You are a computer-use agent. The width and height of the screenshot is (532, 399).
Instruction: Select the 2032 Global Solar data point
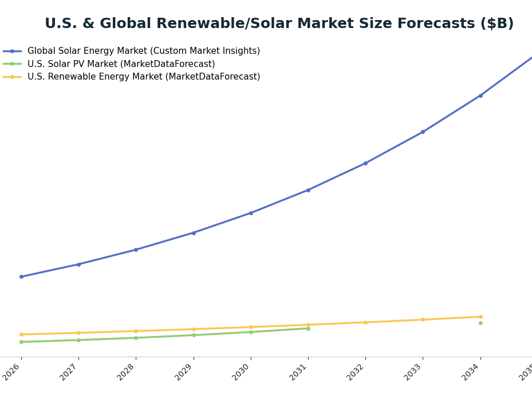[x=366, y=163]
